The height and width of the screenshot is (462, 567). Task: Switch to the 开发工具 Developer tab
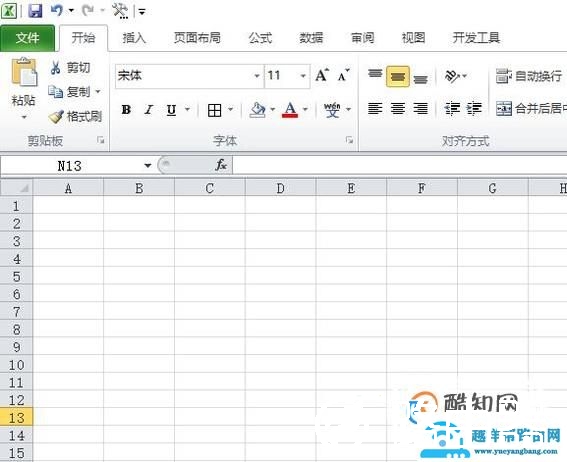click(476, 38)
